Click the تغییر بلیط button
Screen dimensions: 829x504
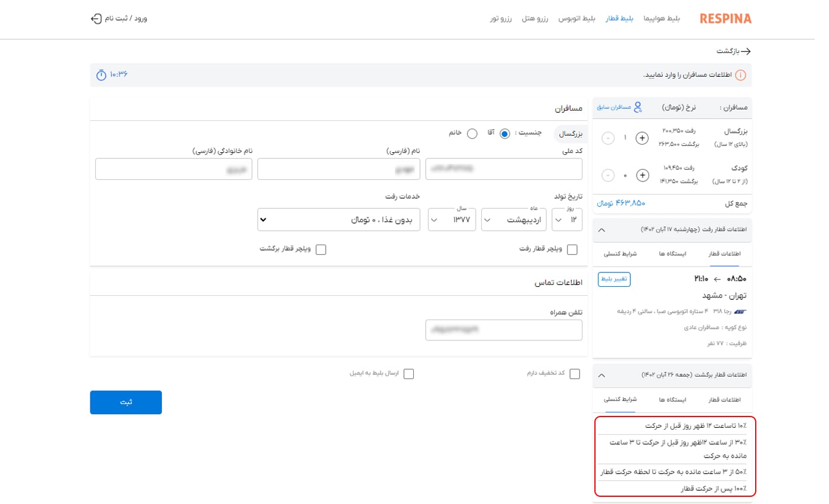tap(614, 278)
